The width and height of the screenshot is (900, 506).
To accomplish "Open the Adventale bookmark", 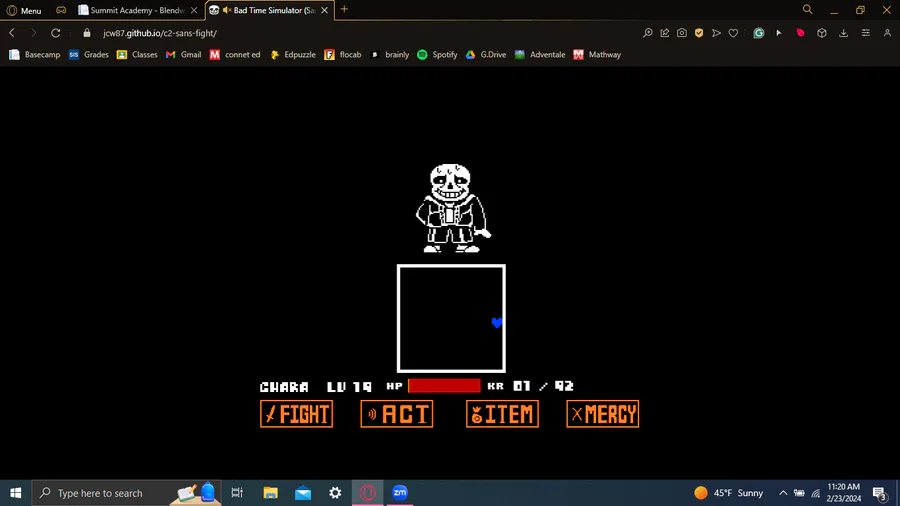I will tap(540, 55).
